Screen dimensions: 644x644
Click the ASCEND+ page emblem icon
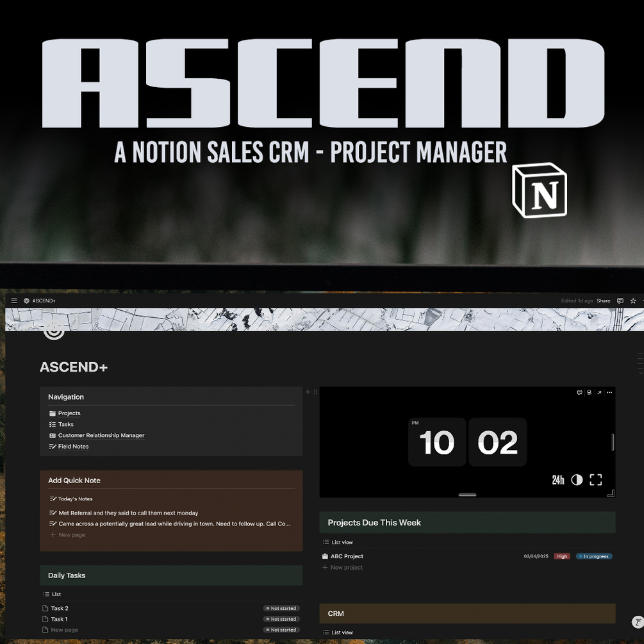[54, 331]
